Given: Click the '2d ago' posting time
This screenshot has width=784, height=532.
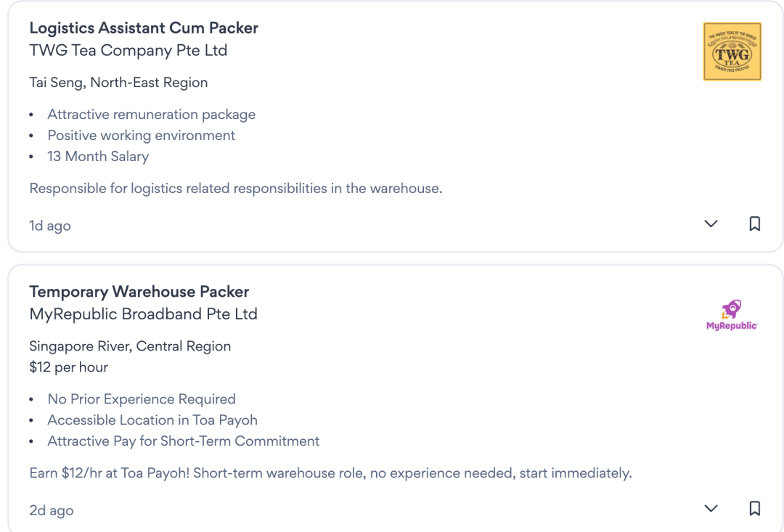Looking at the screenshot, I should pyautogui.click(x=52, y=510).
